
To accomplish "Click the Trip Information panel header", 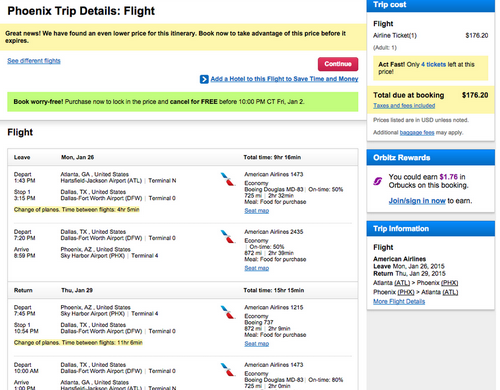I will tap(431, 229).
